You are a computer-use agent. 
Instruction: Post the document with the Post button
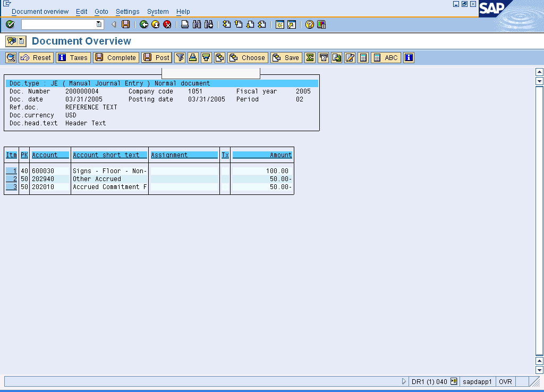tap(157, 57)
